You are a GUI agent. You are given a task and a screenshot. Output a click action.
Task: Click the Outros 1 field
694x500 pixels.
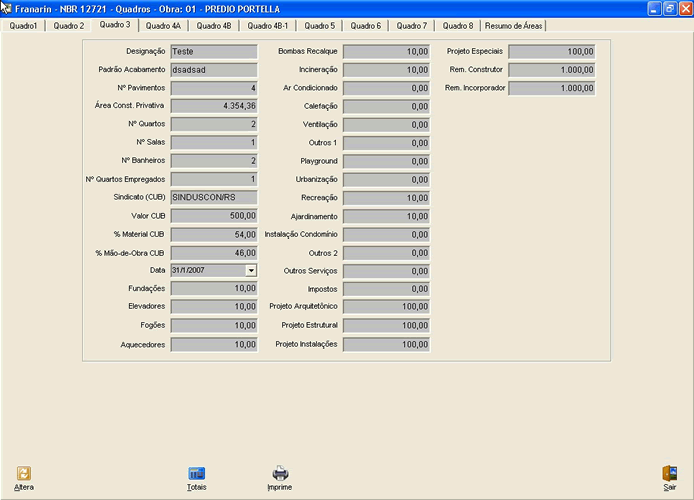[386, 143]
